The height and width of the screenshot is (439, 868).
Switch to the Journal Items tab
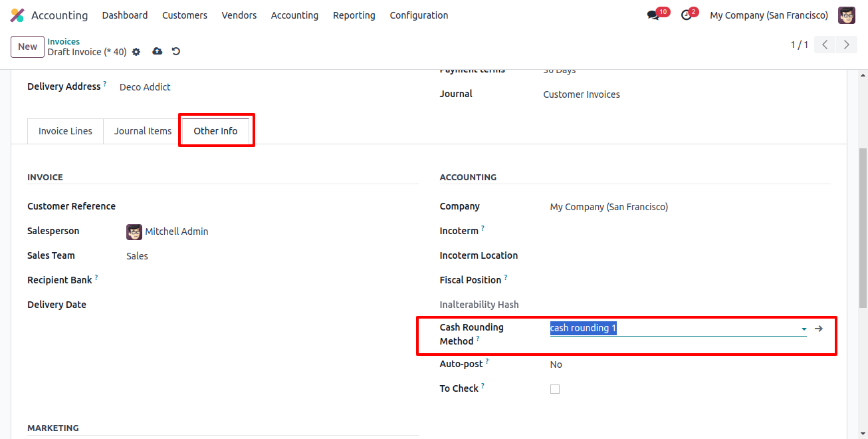pyautogui.click(x=143, y=131)
